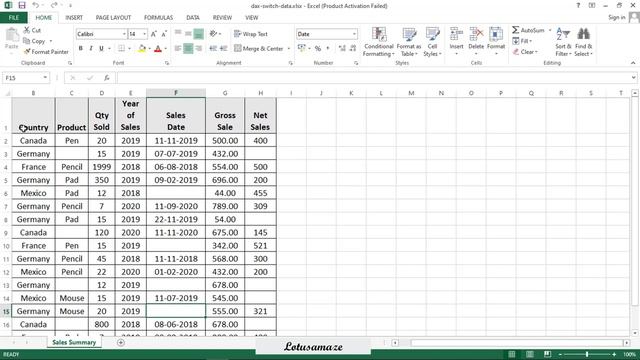Click the orientation text angle icon
This screenshot has width=640, height=360.
[x=213, y=34]
